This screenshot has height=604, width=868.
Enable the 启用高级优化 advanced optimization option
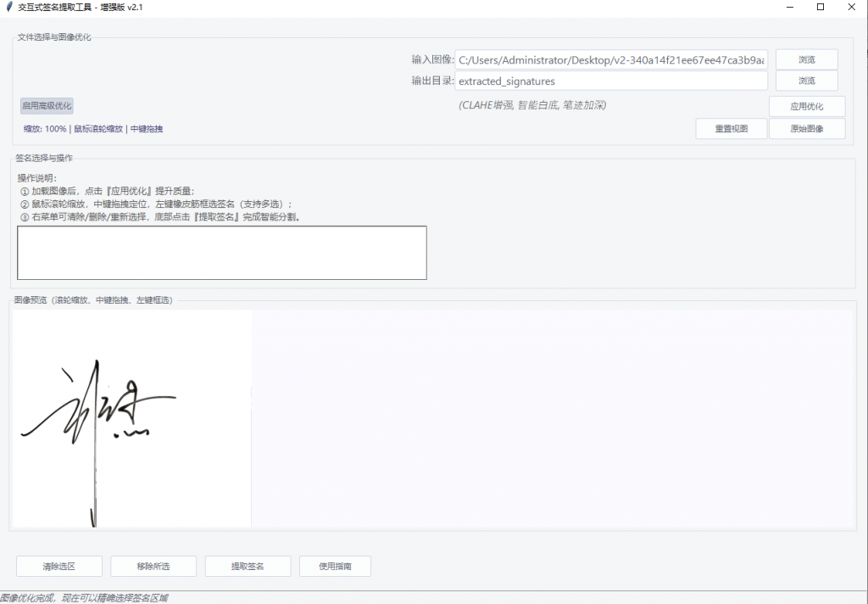(x=47, y=104)
